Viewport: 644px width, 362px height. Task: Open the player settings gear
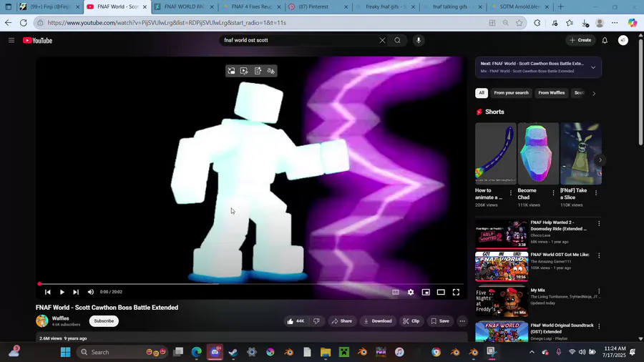coord(411,292)
